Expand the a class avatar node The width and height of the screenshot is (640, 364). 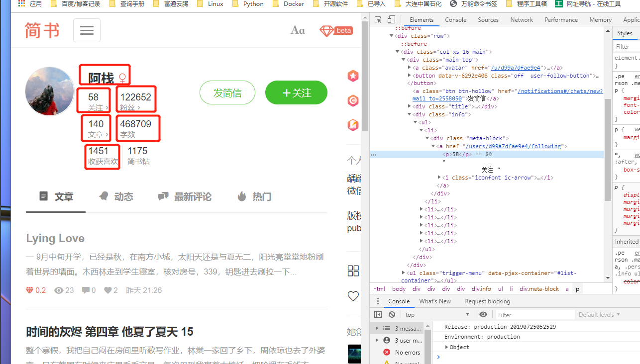[410, 68]
